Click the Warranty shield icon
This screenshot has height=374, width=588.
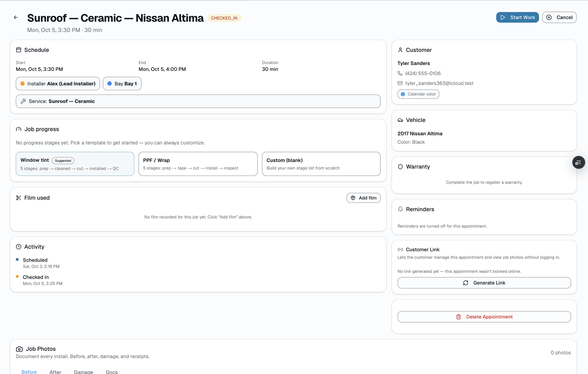click(x=400, y=167)
